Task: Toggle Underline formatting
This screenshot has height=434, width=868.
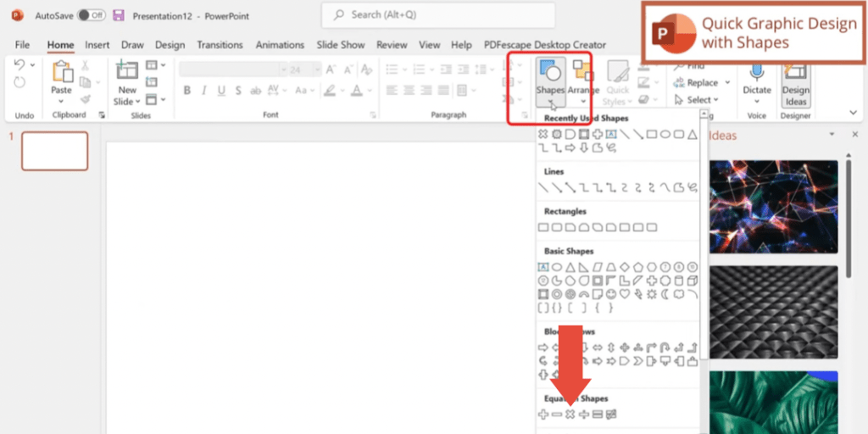Action: pos(221,90)
